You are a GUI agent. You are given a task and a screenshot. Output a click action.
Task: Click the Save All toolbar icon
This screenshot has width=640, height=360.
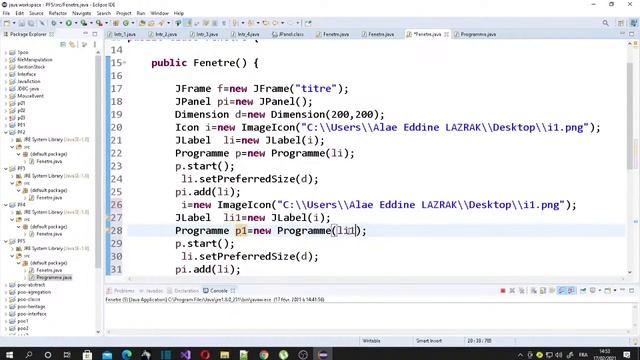(x=31, y=23)
